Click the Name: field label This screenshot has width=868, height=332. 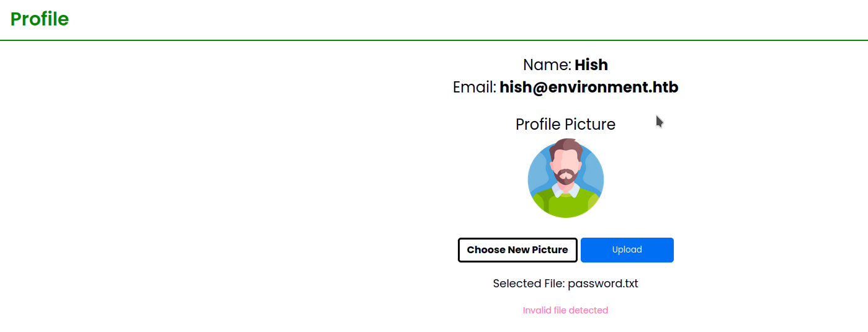click(547, 65)
